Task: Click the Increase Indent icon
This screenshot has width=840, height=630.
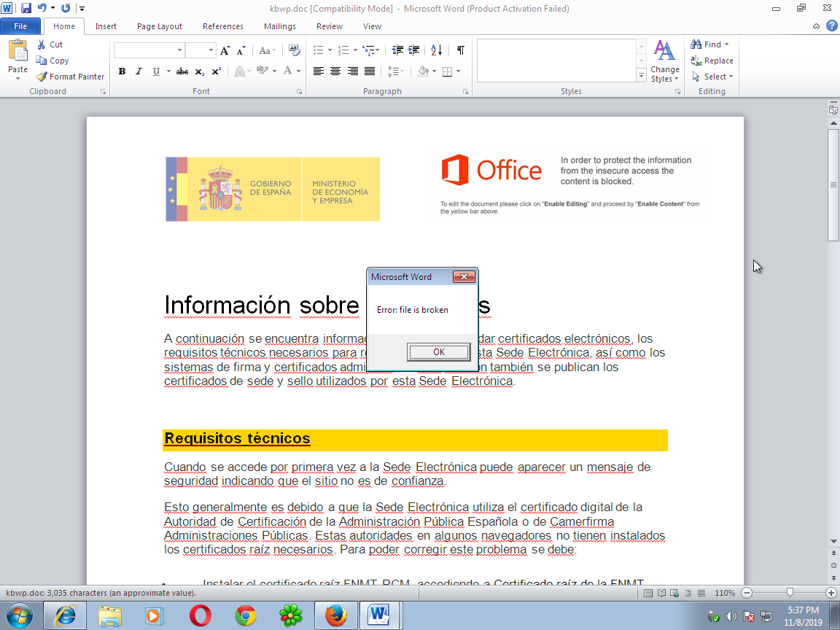Action: click(413, 50)
